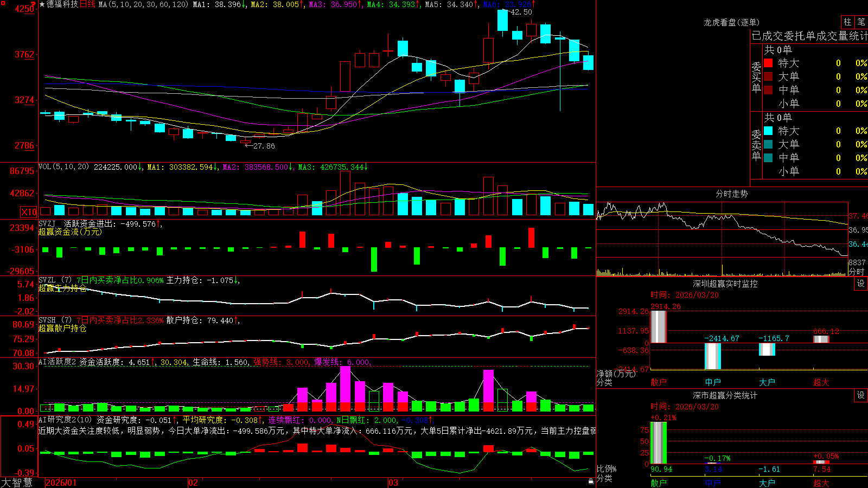
Task: Select 大户 in 深市超赢分类统计
Action: coord(767,483)
